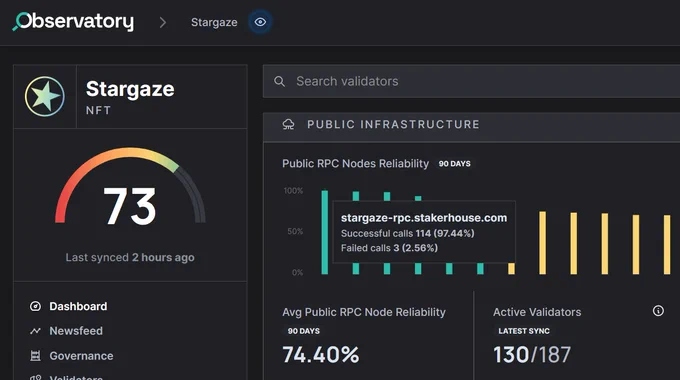Screen dimensions: 680x380
Task: Click the 130/187 validators value
Action: [x=532, y=354]
